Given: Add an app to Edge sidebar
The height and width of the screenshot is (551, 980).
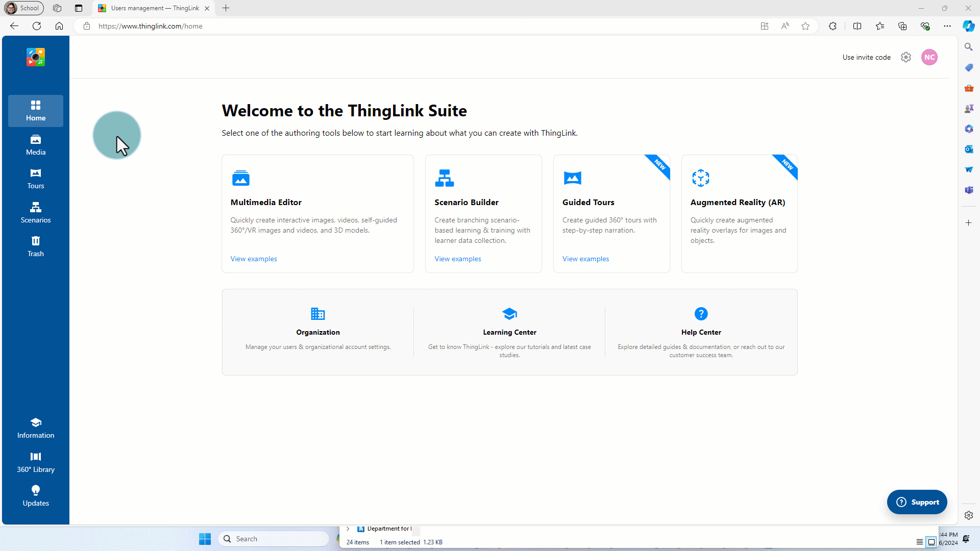Looking at the screenshot, I should 968,223.
